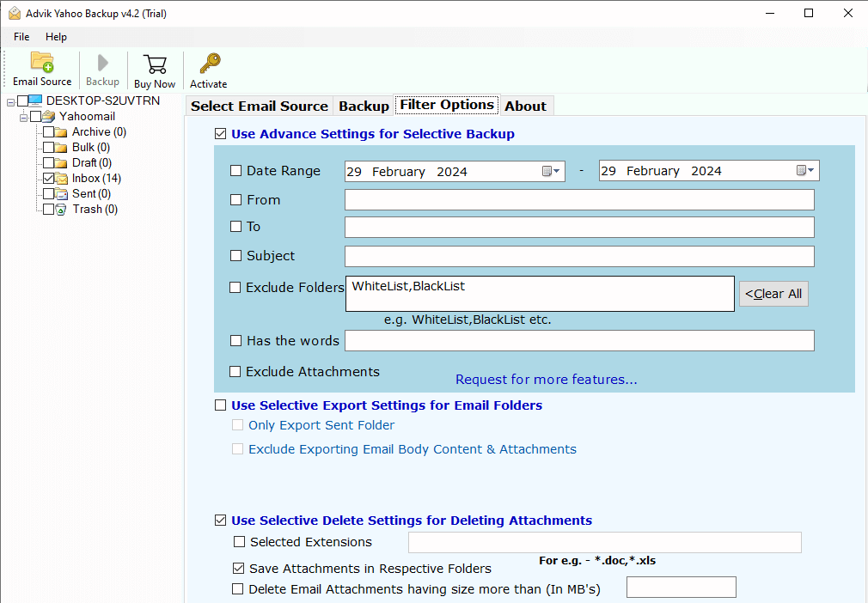This screenshot has width=868, height=603.
Task: Select the Filter Options tab
Action: point(447,105)
